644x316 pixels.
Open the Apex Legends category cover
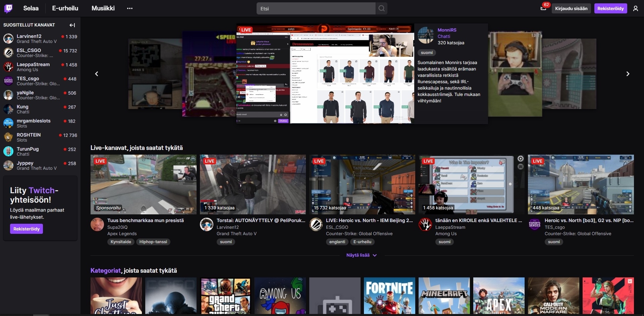pyautogui.click(x=499, y=296)
